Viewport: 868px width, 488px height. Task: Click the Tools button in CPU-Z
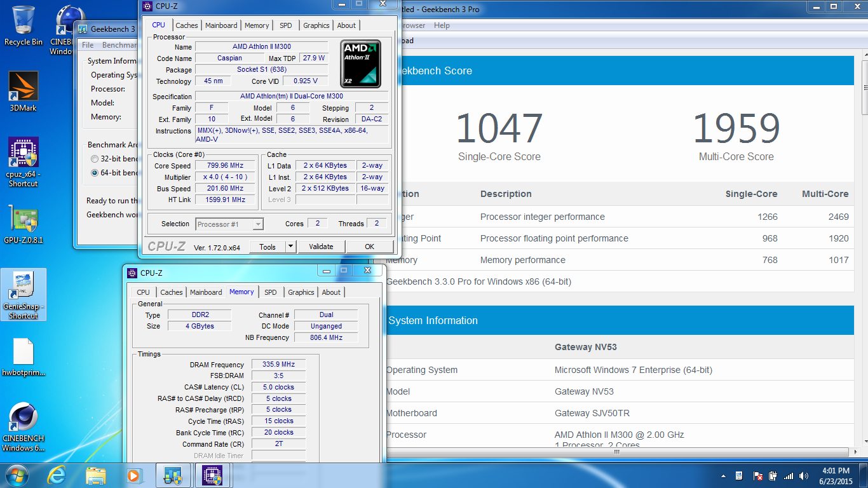coord(268,247)
